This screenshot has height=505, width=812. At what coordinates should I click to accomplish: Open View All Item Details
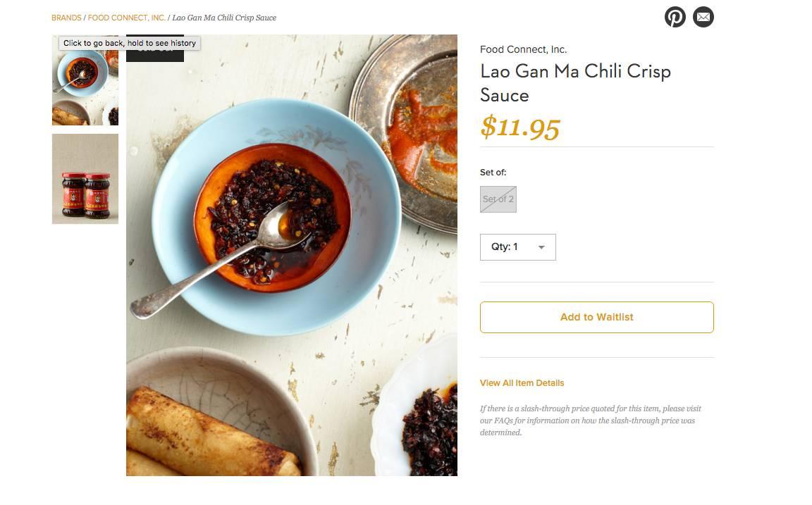pos(522,383)
